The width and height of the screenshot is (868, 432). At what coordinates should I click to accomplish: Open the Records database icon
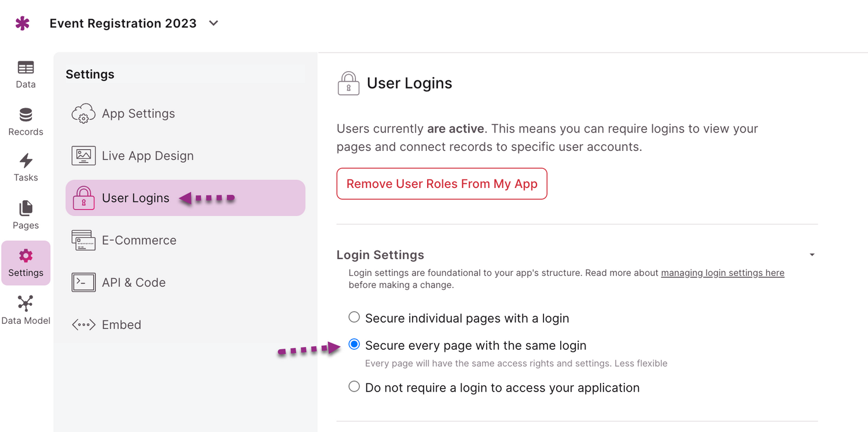(x=25, y=115)
